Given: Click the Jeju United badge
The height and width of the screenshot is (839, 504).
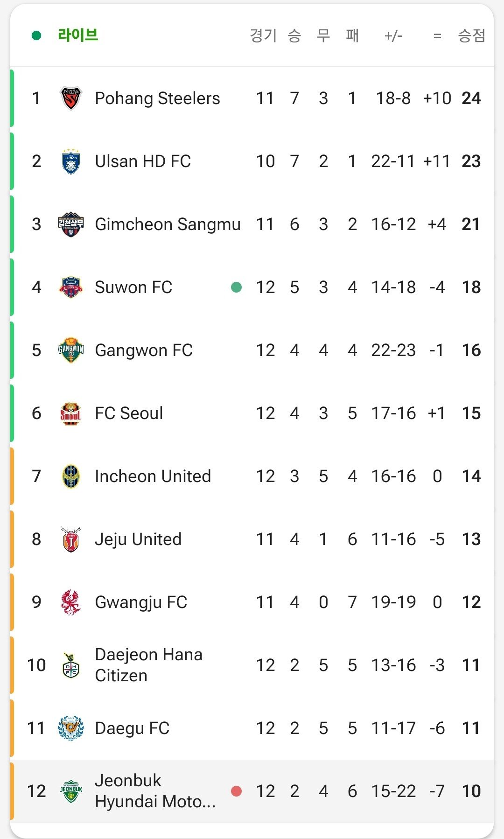Looking at the screenshot, I should tap(71, 539).
